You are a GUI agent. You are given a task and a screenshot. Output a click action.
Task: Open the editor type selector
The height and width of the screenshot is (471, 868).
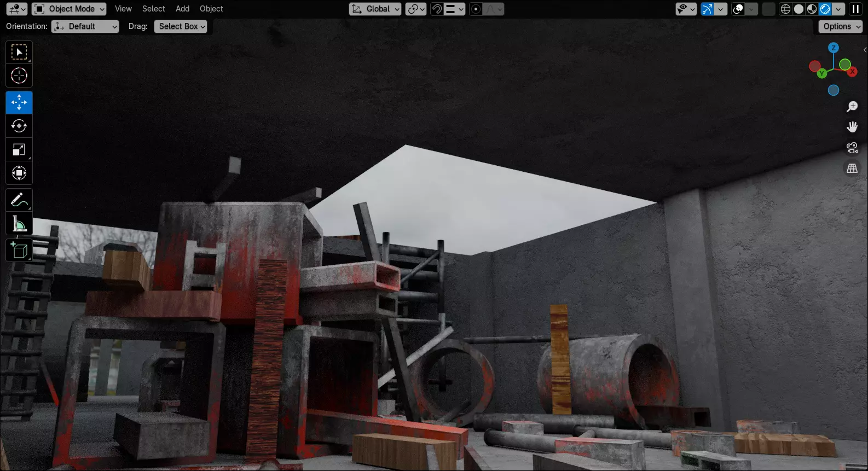(x=16, y=9)
